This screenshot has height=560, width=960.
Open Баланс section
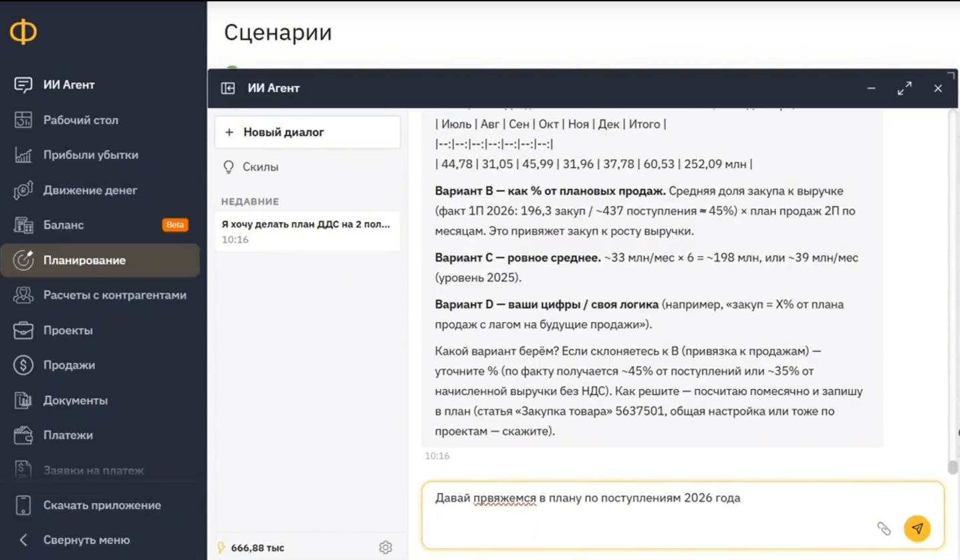pos(100,225)
